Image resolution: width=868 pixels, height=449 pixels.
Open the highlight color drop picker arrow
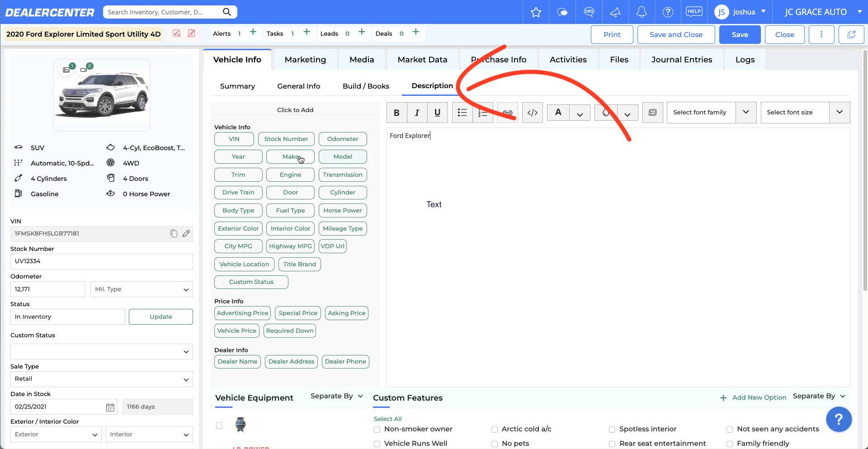(627, 113)
